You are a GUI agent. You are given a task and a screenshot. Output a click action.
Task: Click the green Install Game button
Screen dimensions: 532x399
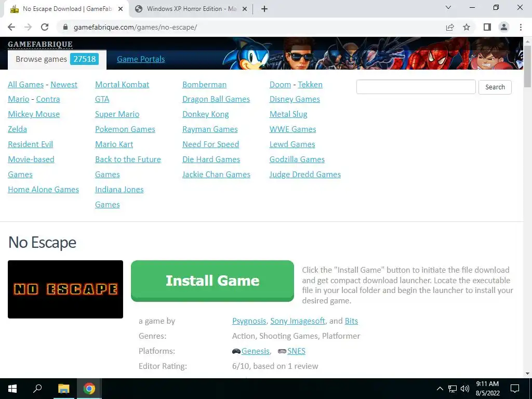[212, 281]
